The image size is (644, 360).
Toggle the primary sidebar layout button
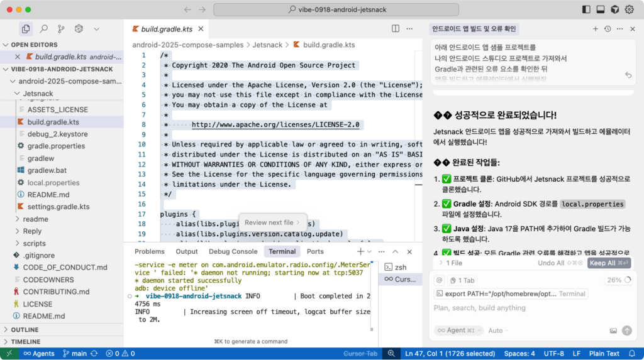tap(587, 9)
